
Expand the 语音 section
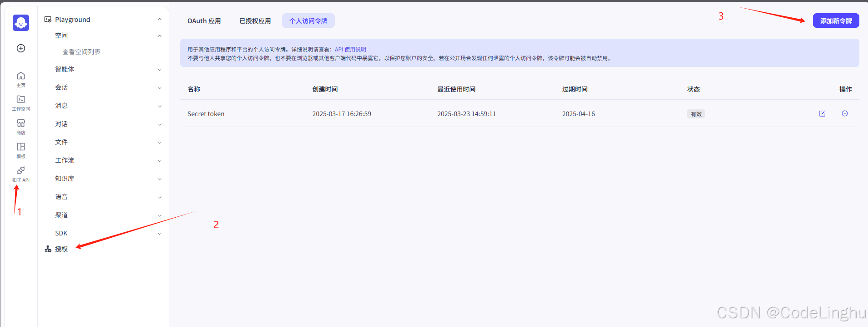pyautogui.click(x=160, y=197)
